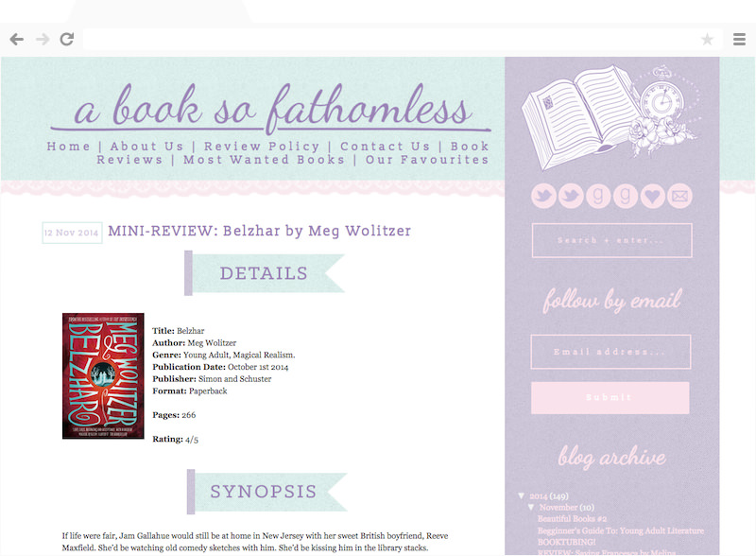Click the Belzhar book cover image
The width and height of the screenshot is (756, 556).
pyautogui.click(x=103, y=376)
